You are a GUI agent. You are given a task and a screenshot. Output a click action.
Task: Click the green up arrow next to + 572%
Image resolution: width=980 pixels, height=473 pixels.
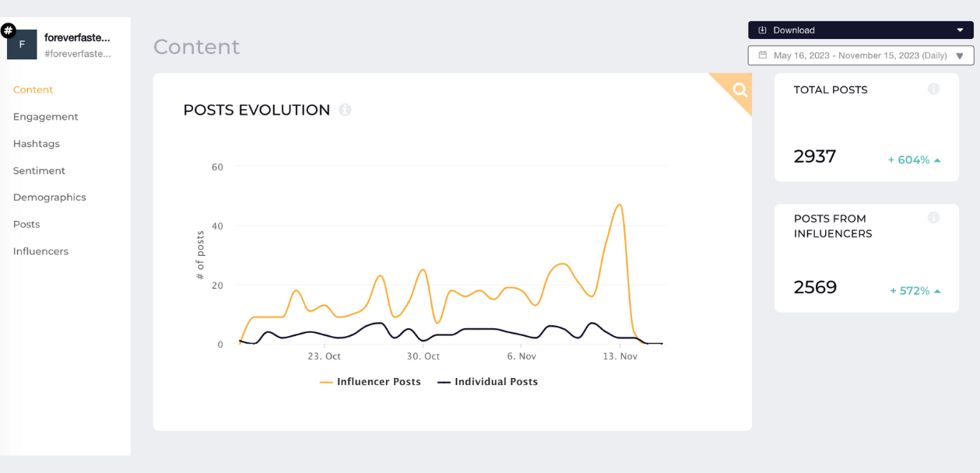(937, 291)
